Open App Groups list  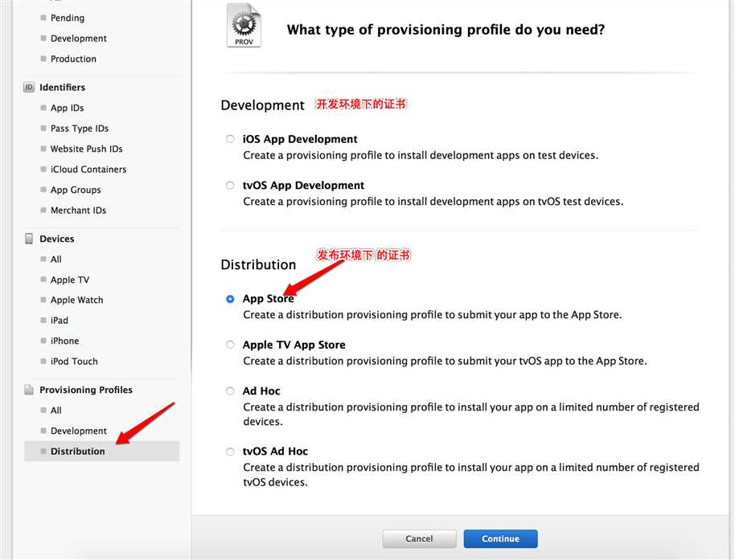coord(76,190)
